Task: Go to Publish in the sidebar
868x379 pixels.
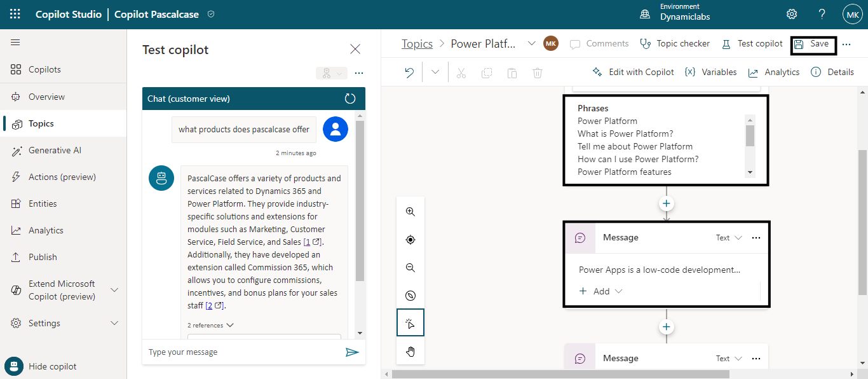Action: (x=43, y=258)
